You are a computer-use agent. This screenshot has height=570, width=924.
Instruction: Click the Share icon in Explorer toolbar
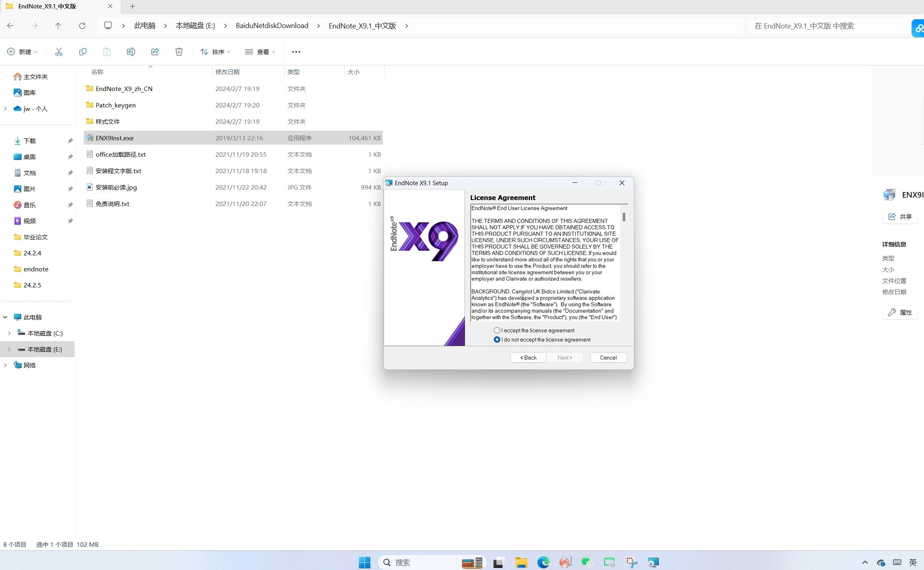point(155,52)
